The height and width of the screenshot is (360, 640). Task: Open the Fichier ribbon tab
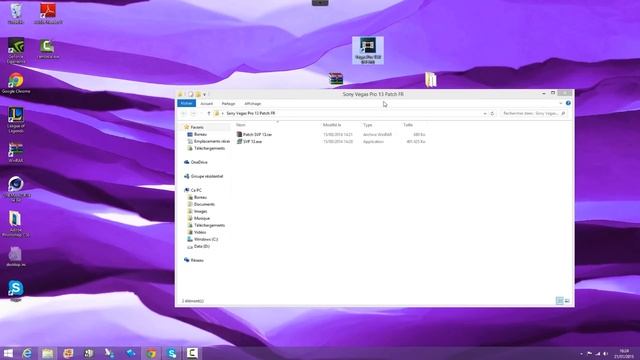pyautogui.click(x=187, y=104)
